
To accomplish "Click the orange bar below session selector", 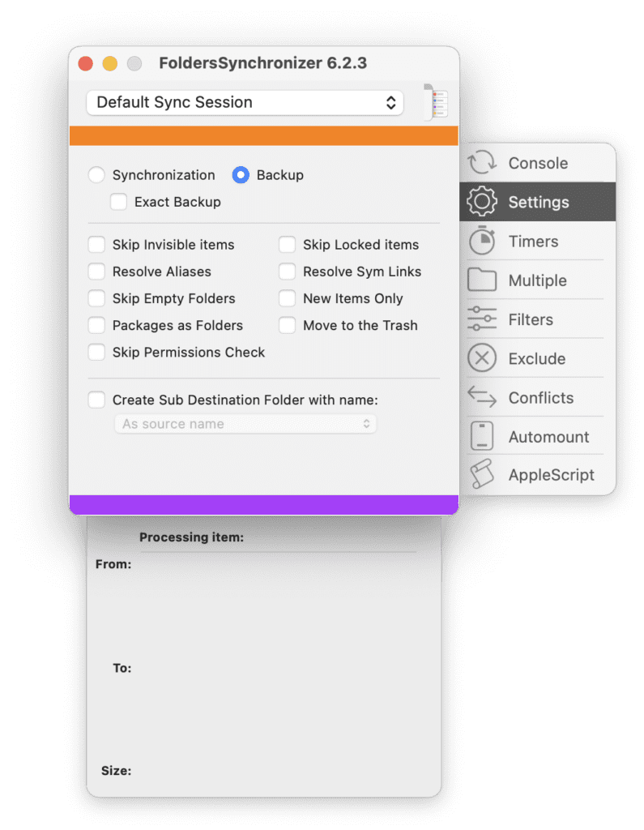I will 263,135.
